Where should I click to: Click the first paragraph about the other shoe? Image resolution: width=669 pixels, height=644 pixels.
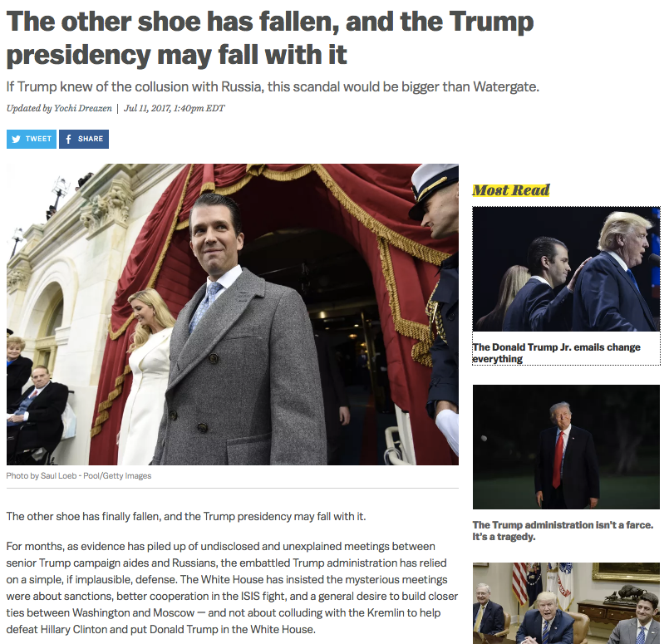click(x=186, y=517)
